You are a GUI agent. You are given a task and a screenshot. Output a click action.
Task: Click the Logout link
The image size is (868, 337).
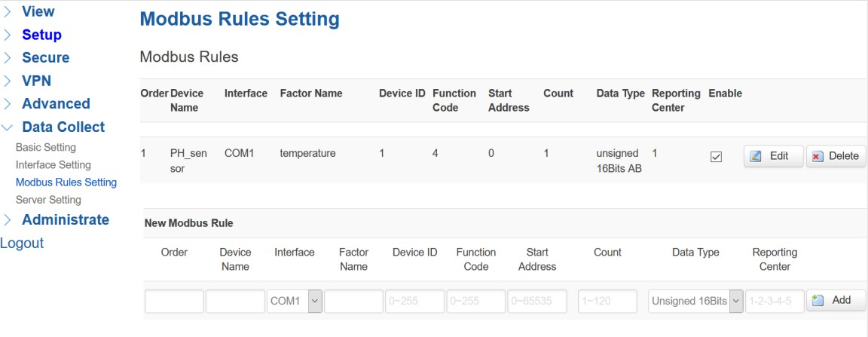22,243
